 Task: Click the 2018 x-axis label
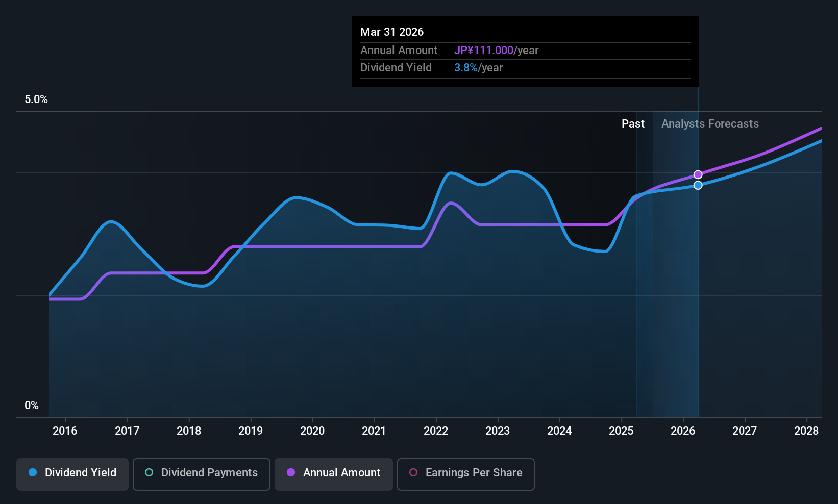189,431
